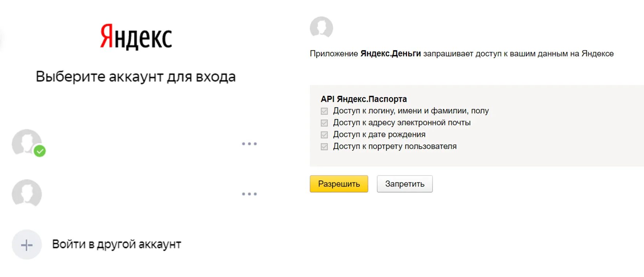Screen dimensions: 644x277
Task: Click 'Выберите аккаунт для входа' heading
Action: pos(136,77)
